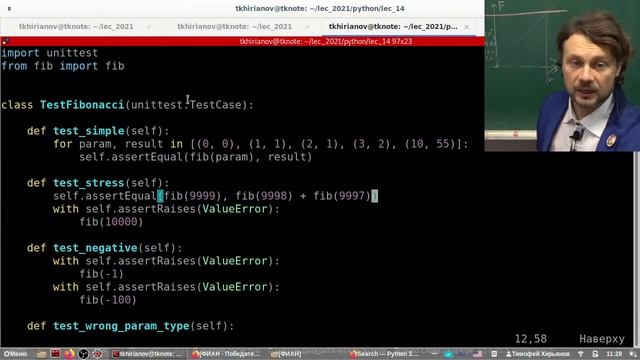This screenshot has height=360, width=640.
Task: Click the lecturer webcam video overlay
Action: [x=562, y=76]
